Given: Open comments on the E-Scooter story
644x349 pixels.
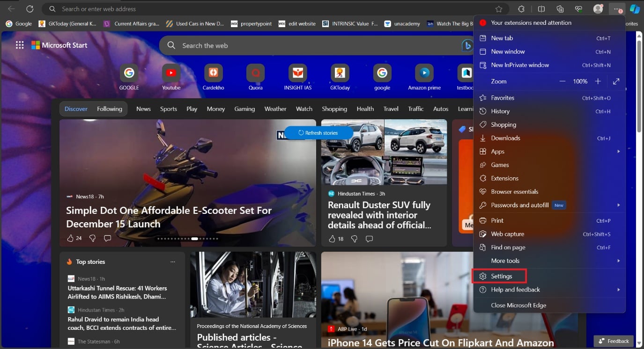Looking at the screenshot, I should pyautogui.click(x=107, y=239).
